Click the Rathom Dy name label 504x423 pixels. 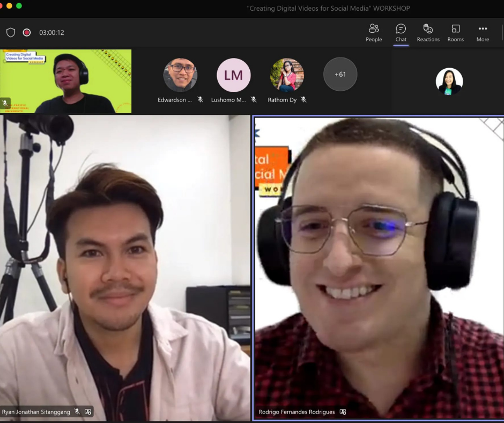point(282,100)
